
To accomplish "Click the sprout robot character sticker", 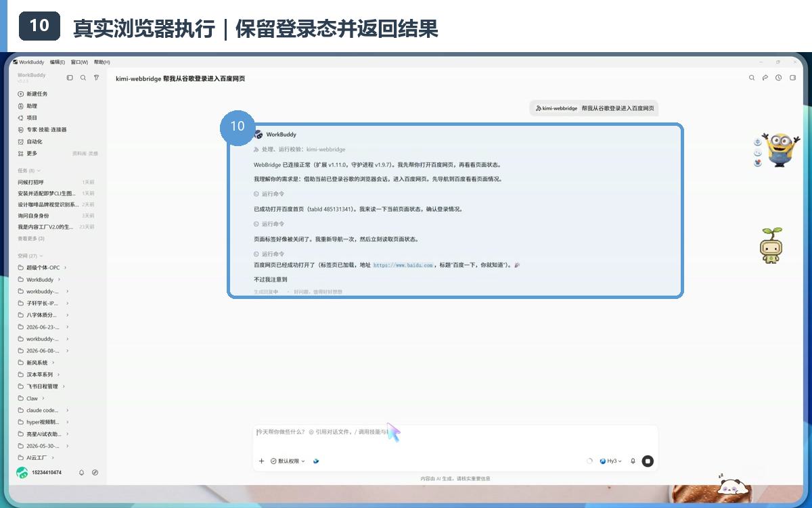I will coord(771,246).
